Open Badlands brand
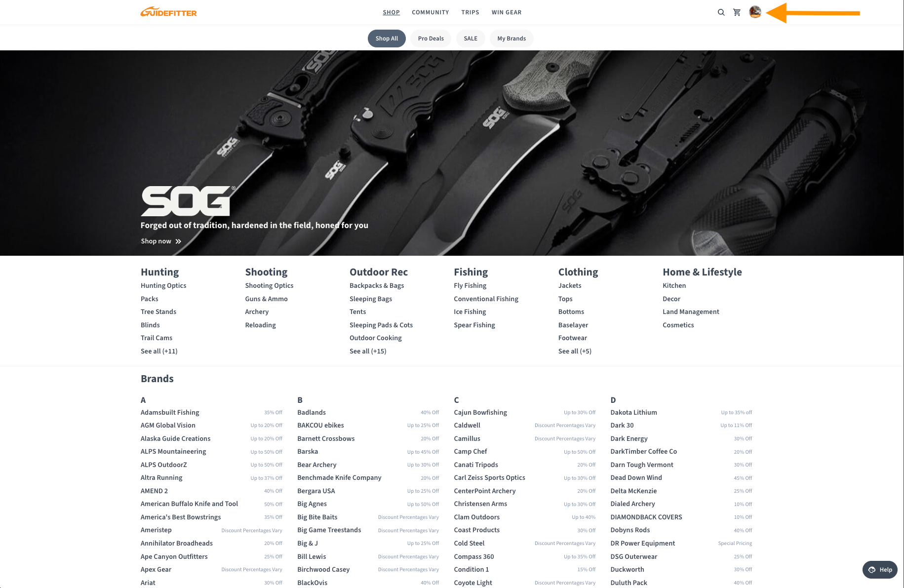 [x=312, y=413]
